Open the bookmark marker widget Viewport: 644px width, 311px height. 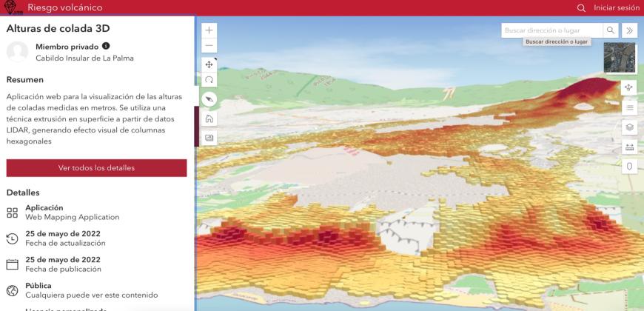629,167
